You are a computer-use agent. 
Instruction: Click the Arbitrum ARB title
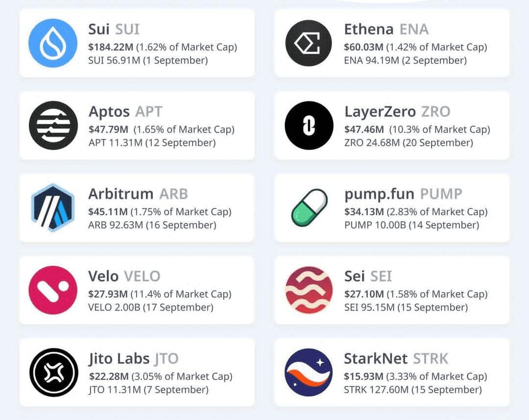(x=138, y=194)
